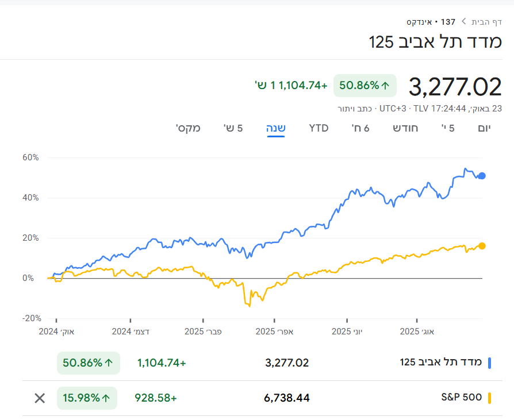Click the up arrow in the header 50.86% chip

pyautogui.click(x=386, y=86)
